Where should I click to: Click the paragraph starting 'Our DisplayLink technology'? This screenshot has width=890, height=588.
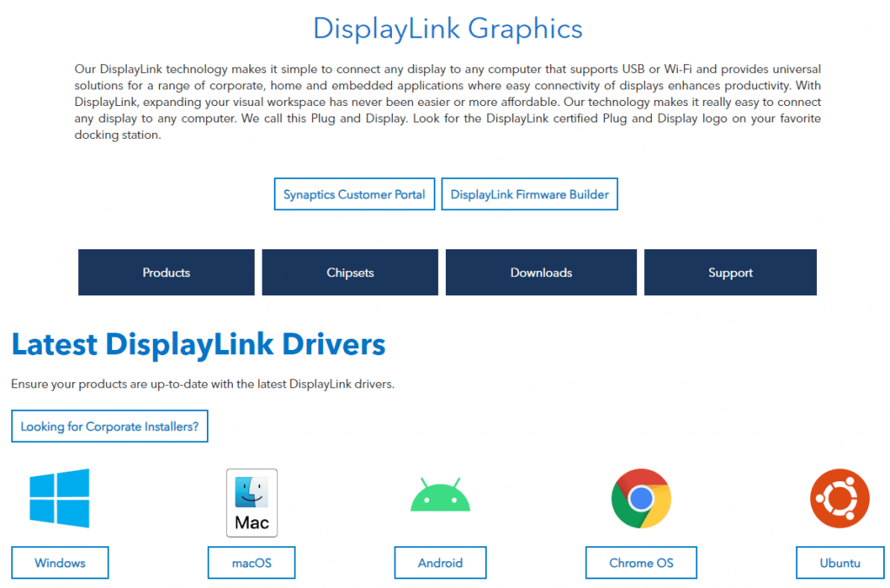448,102
